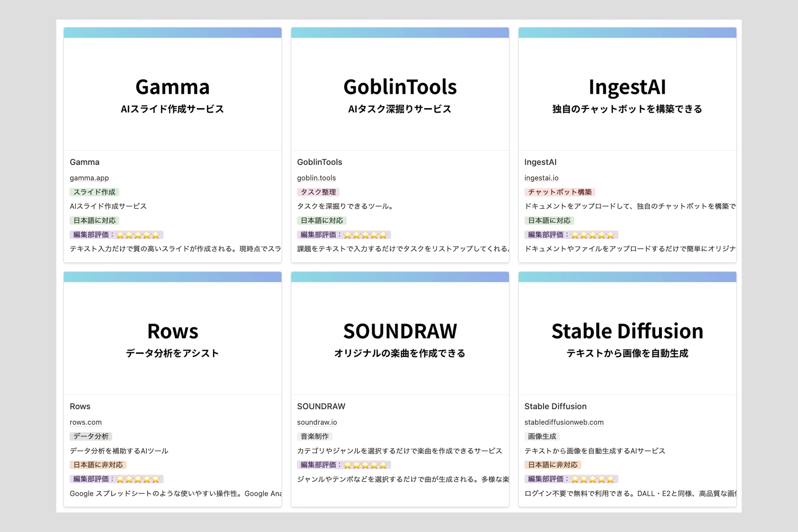Open the GoblinTools card cover image

[x=400, y=89]
